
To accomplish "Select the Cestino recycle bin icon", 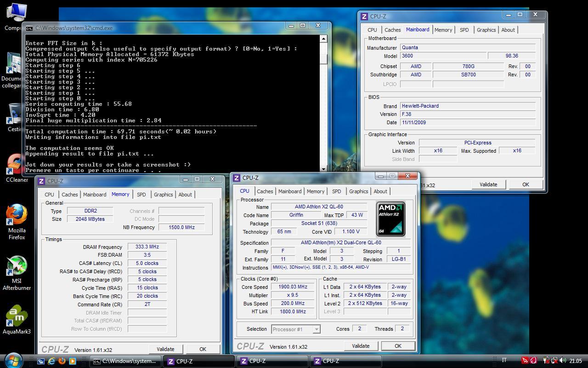I will point(15,117).
